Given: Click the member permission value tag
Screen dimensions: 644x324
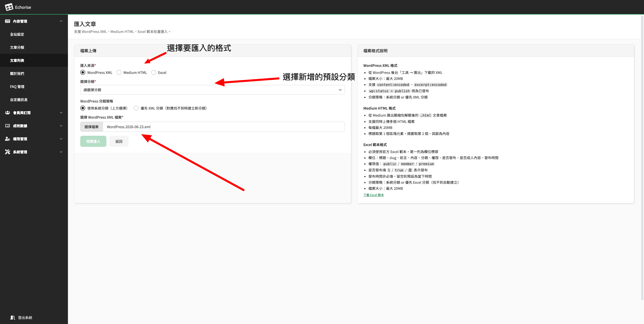Looking at the screenshot, I should click(x=407, y=164).
